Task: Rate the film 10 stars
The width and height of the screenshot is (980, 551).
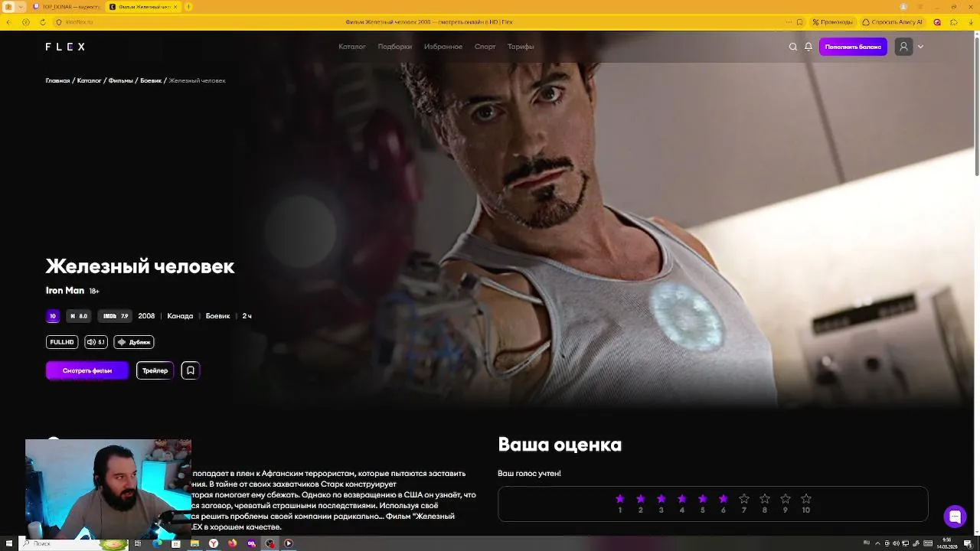Action: (806, 499)
